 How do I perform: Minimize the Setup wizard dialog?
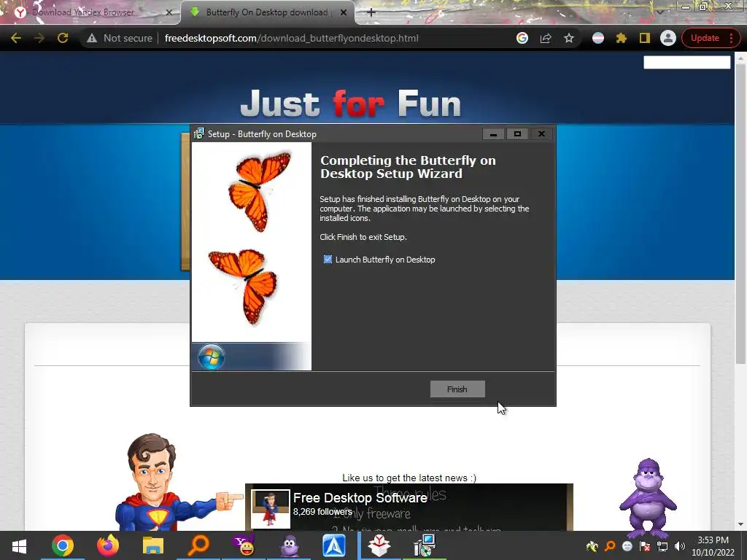[x=494, y=134]
